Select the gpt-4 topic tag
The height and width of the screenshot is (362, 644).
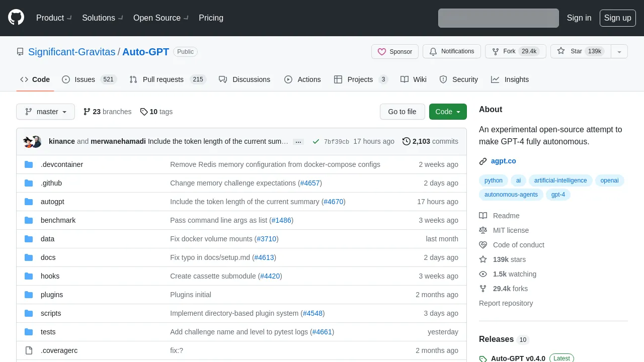[558, 195]
